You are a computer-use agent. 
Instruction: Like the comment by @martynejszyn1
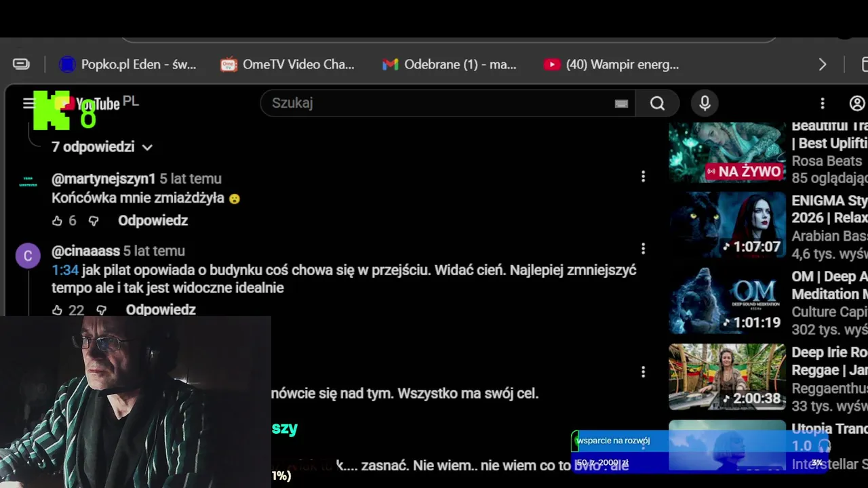(57, 220)
